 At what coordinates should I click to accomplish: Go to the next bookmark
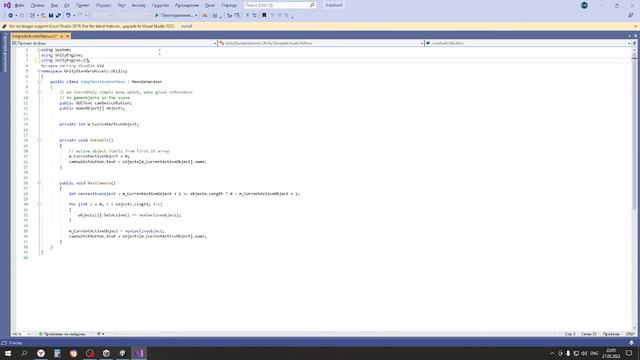tap(279, 15)
